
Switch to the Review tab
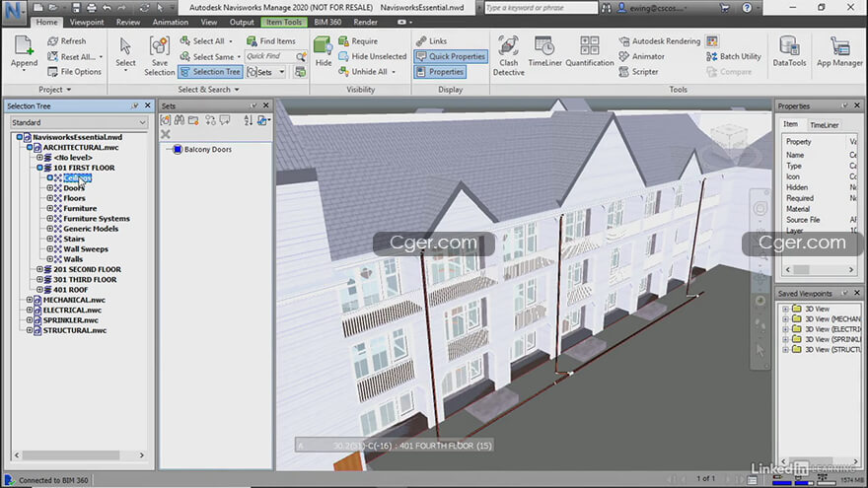[x=128, y=22]
